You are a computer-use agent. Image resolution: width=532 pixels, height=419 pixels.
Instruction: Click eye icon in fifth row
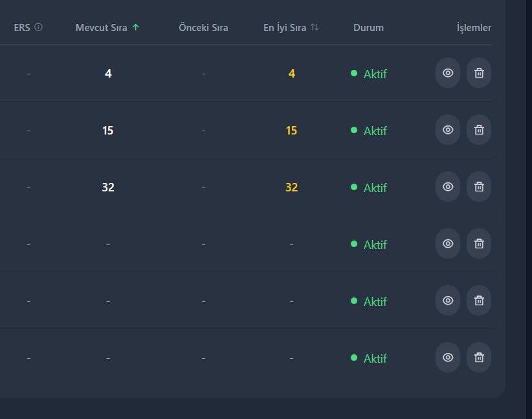point(448,301)
